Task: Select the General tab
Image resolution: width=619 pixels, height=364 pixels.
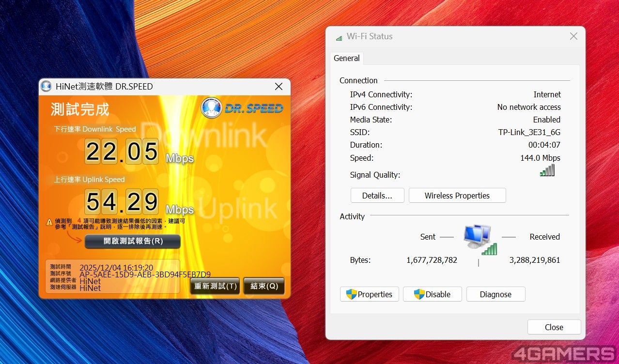Action: tap(347, 58)
